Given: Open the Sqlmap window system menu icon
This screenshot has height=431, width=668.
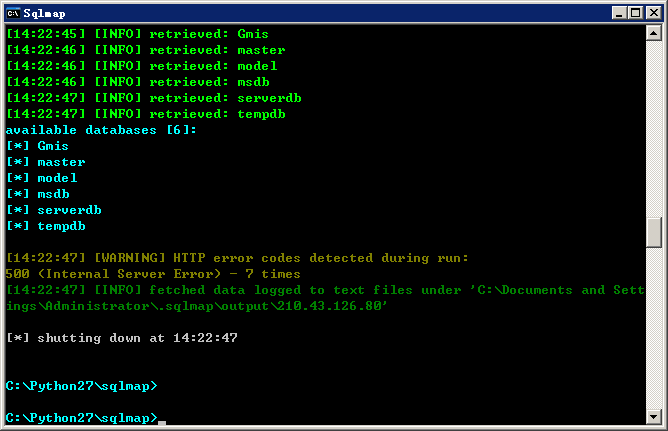Looking at the screenshot, I should [13, 14].
